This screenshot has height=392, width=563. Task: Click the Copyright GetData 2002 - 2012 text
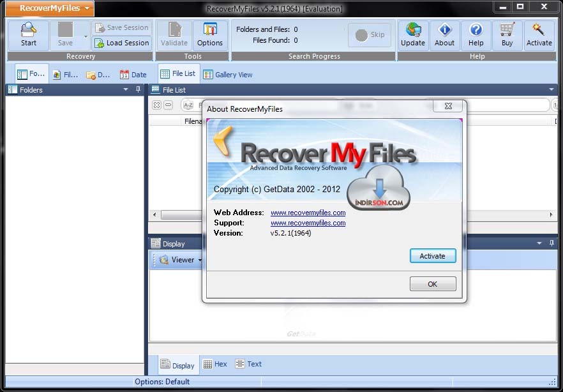[x=277, y=189]
